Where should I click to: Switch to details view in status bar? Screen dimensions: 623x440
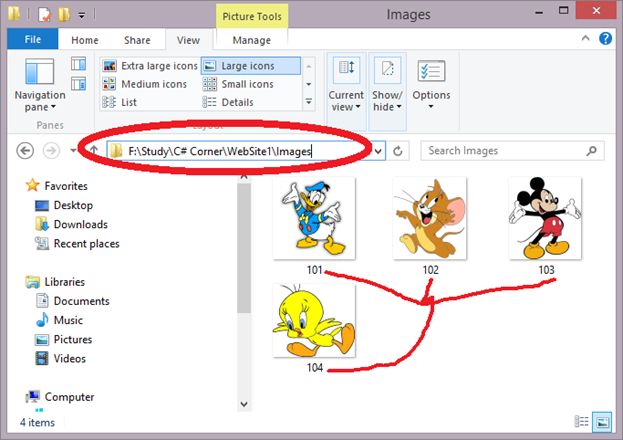pyautogui.click(x=582, y=421)
